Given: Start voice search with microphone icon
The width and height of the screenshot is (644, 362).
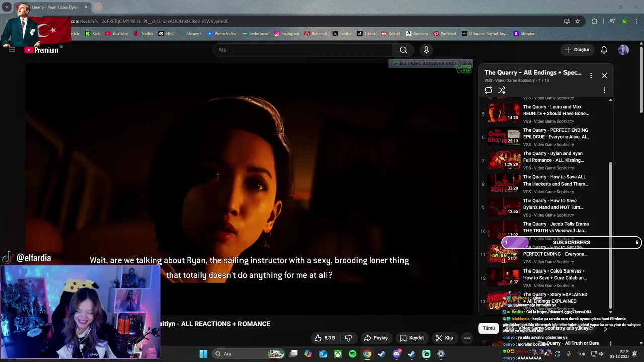Looking at the screenshot, I should (x=426, y=50).
